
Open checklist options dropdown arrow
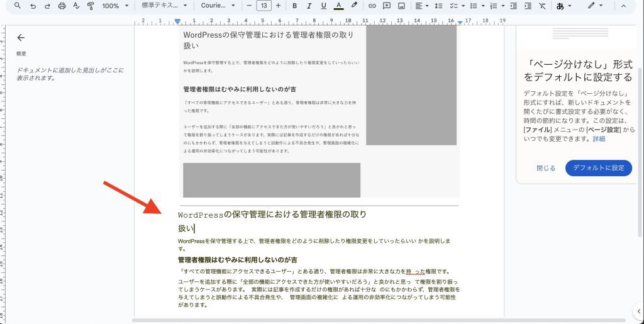tap(463, 6)
